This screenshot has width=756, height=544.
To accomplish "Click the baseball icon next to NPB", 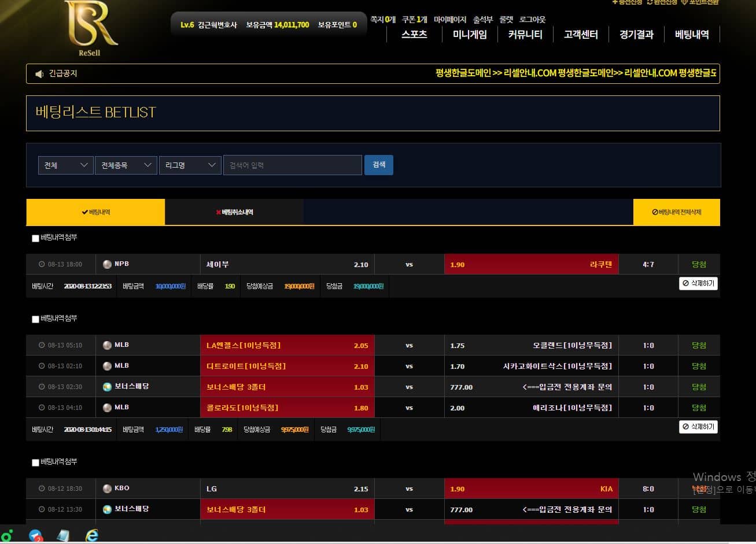I will point(107,264).
